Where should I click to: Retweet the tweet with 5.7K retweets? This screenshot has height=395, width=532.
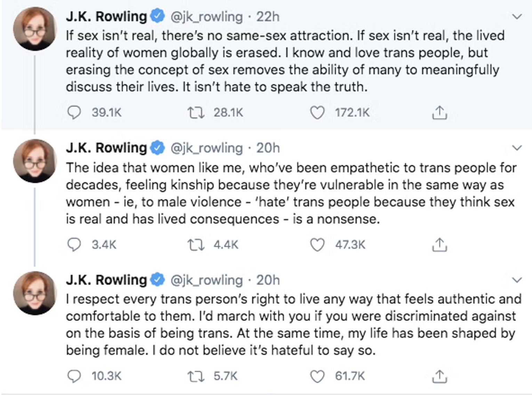point(196,376)
